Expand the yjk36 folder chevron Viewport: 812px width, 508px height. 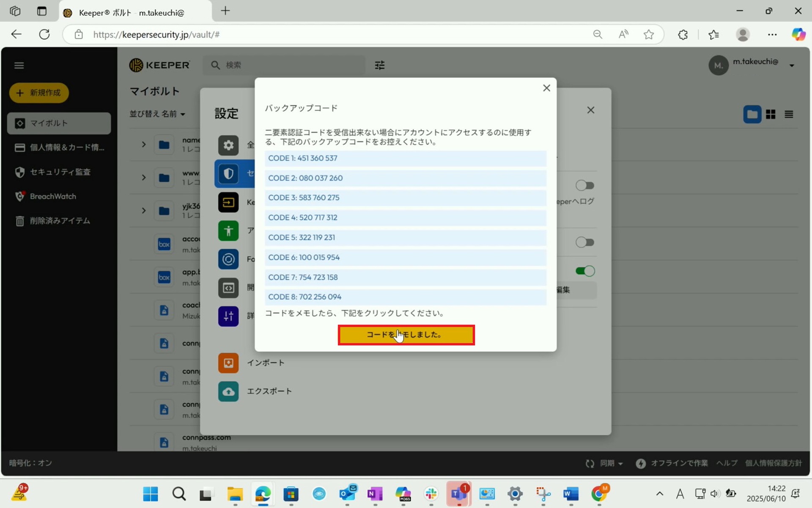[144, 211]
